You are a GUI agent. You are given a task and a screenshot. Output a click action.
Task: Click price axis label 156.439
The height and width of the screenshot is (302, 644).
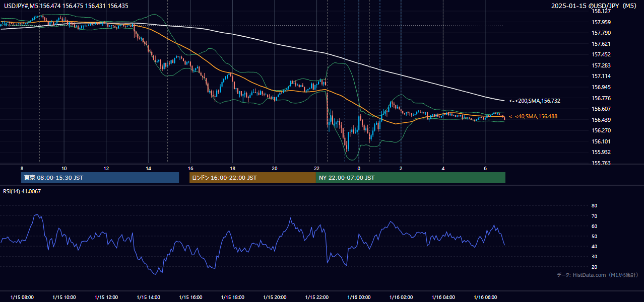(601, 120)
